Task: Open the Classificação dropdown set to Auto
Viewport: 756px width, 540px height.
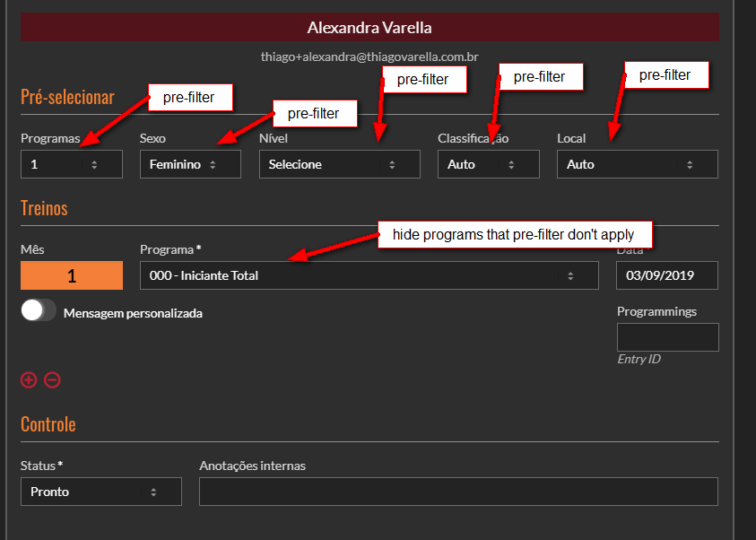Action: (488, 164)
